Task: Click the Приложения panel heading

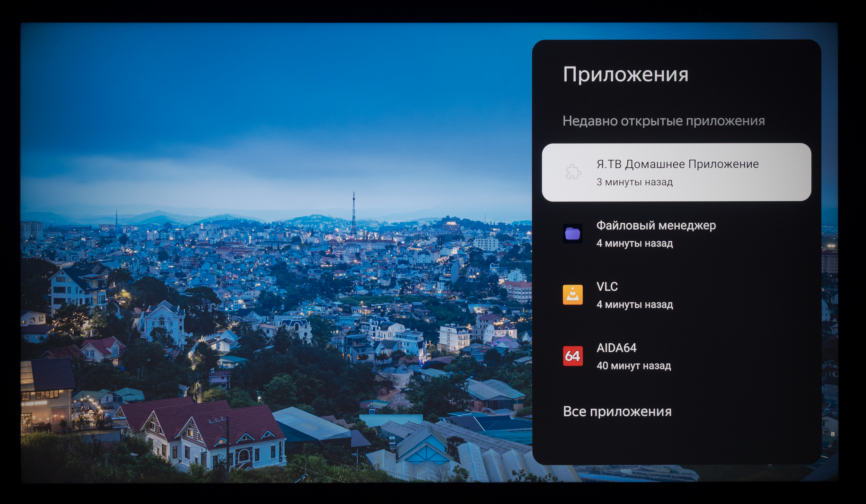Action: (625, 74)
